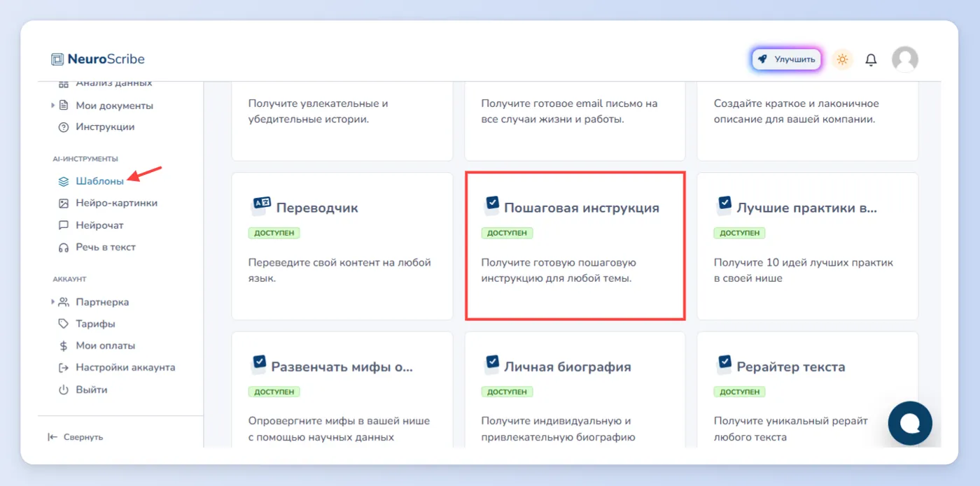Open Нейро-картинки section

(x=117, y=203)
